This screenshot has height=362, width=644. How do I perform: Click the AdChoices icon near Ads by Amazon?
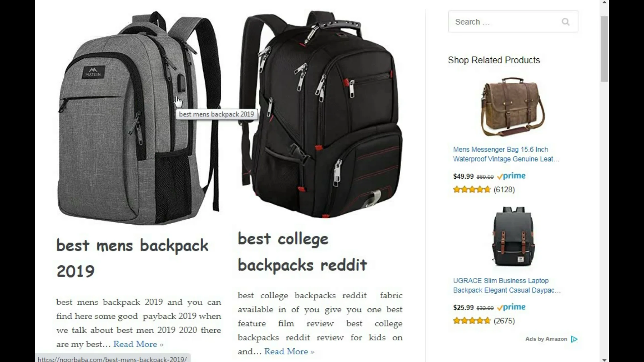pos(574,339)
